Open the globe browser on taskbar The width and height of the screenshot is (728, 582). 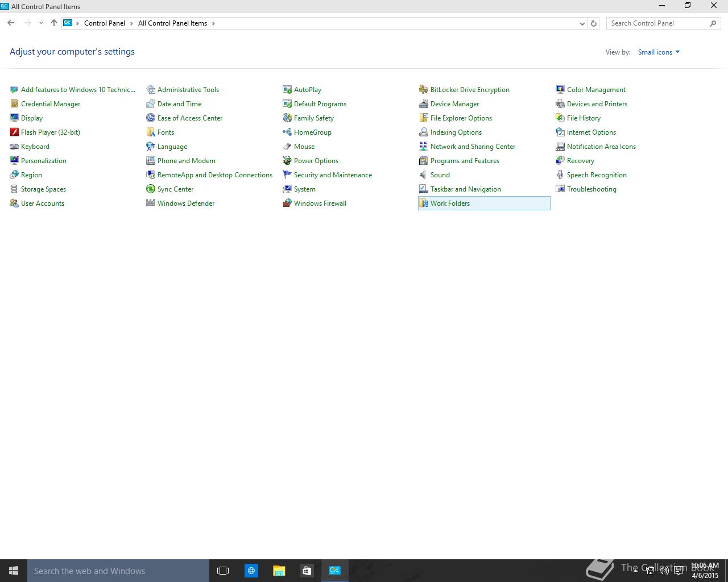pos(251,571)
